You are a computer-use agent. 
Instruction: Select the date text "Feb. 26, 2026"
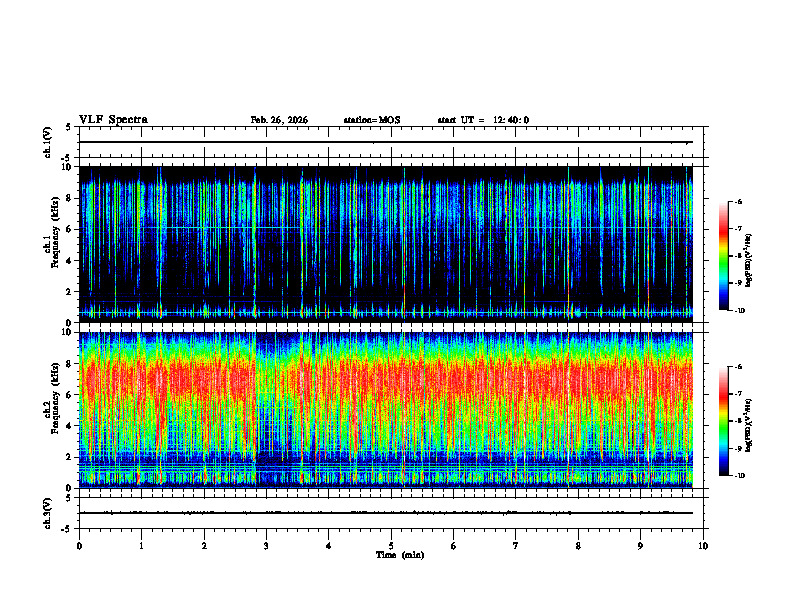(279, 120)
